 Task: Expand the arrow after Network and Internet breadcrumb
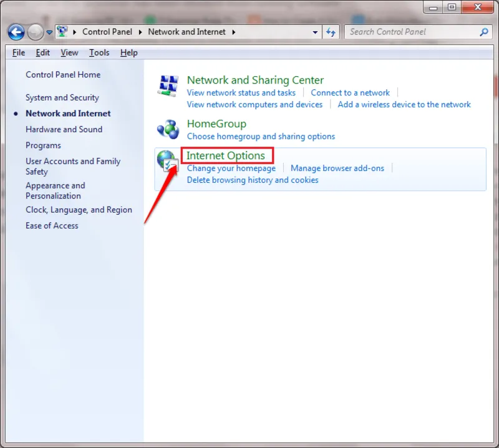pyautogui.click(x=234, y=32)
